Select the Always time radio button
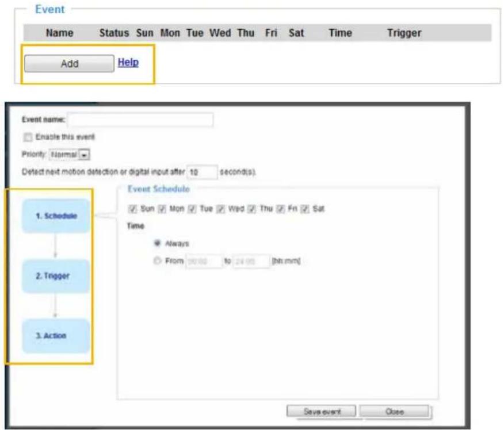The height and width of the screenshot is (430, 504). (157, 243)
